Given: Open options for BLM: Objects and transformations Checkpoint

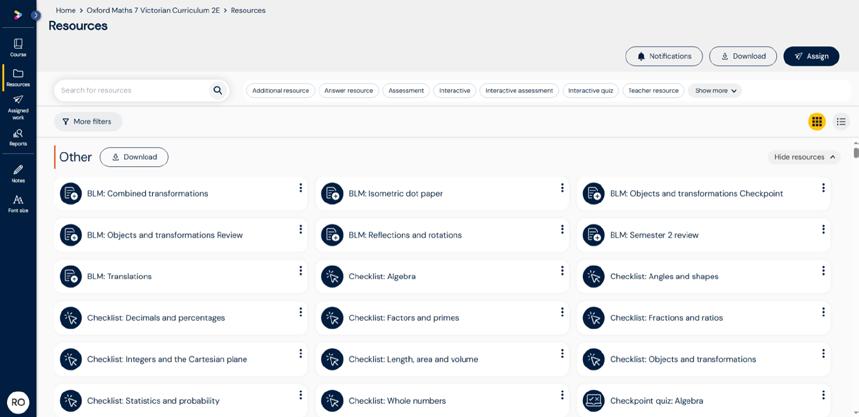Looking at the screenshot, I should click(823, 188).
